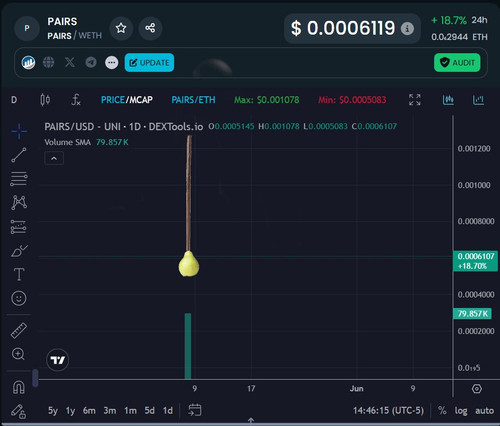
Task: Select the forecasting position tool
Action: [19, 227]
